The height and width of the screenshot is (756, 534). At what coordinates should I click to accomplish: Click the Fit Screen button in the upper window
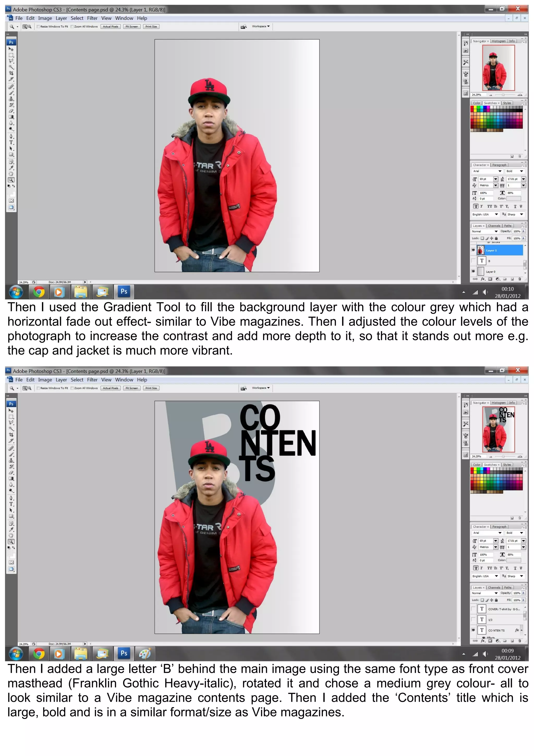click(x=132, y=27)
